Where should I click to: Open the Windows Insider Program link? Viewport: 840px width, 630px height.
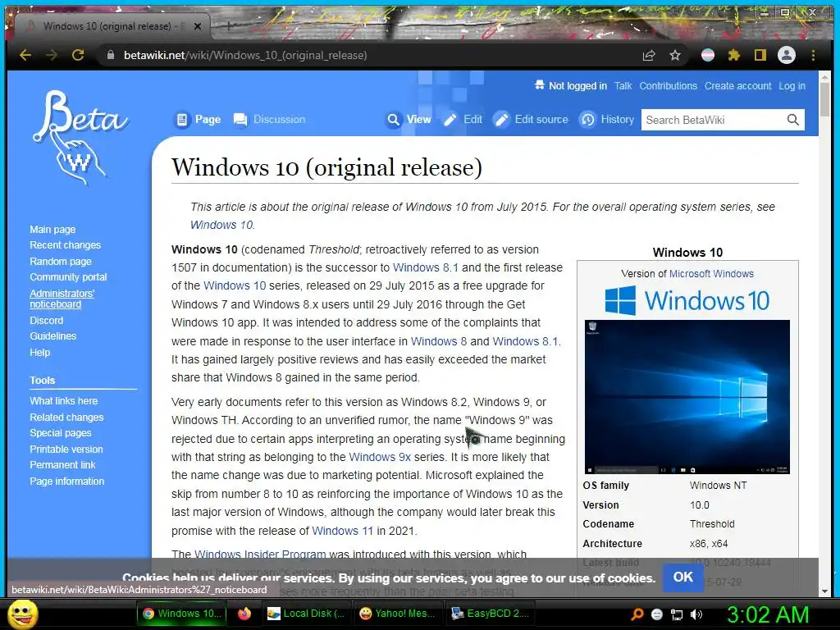pos(260,555)
